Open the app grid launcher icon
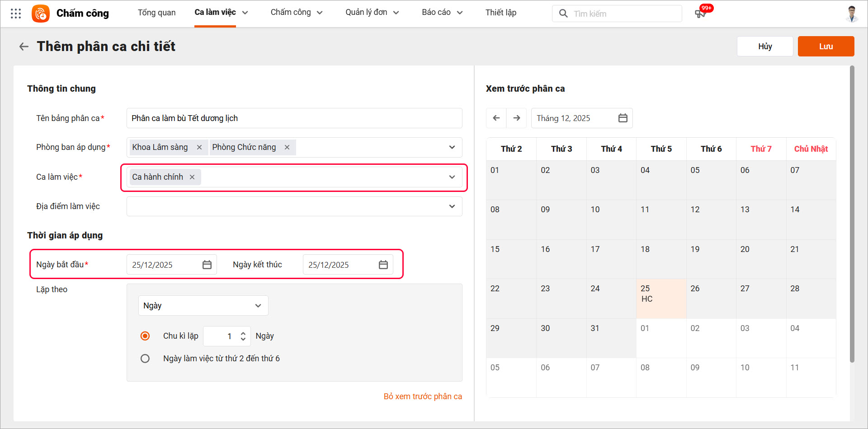 pos(16,14)
